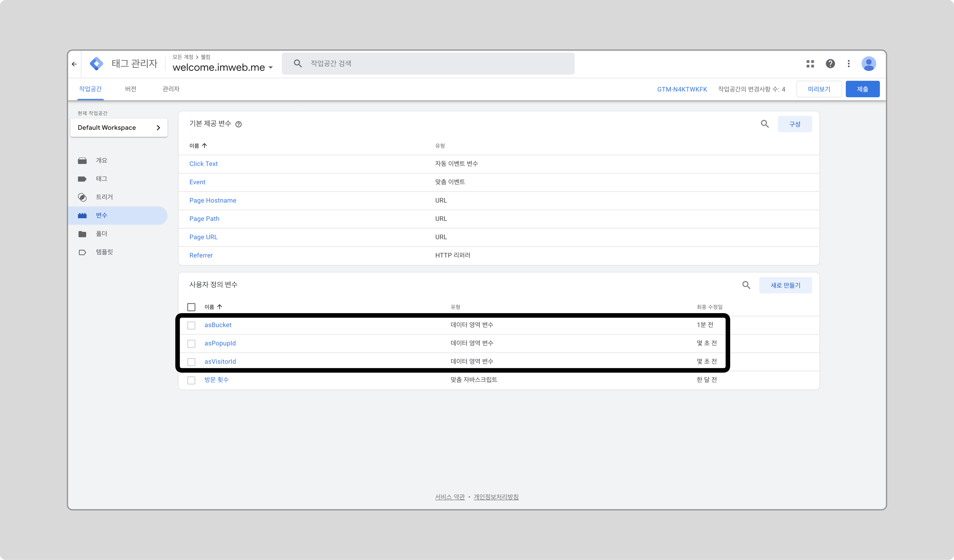Image resolution: width=954 pixels, height=560 pixels.
Task: Click the 태그 tag icon in sidebar
Action: [82, 179]
